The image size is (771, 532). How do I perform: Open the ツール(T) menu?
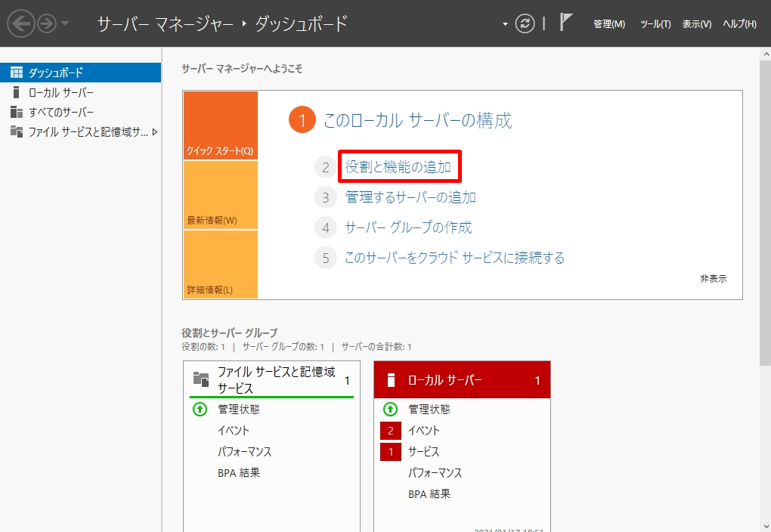pos(655,23)
